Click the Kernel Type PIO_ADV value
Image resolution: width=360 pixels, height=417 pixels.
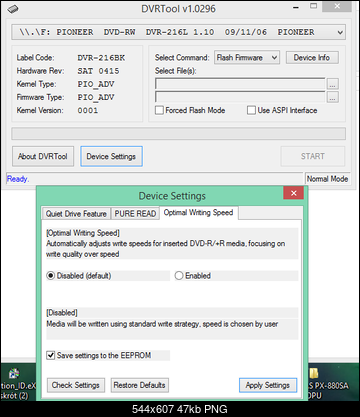click(x=96, y=84)
